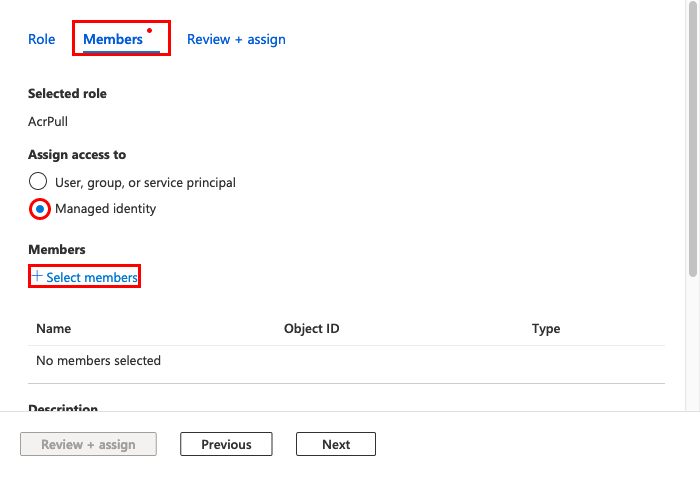The height and width of the screenshot is (481, 700).
Task: Click the AcrPull selected role text
Action: (x=48, y=121)
